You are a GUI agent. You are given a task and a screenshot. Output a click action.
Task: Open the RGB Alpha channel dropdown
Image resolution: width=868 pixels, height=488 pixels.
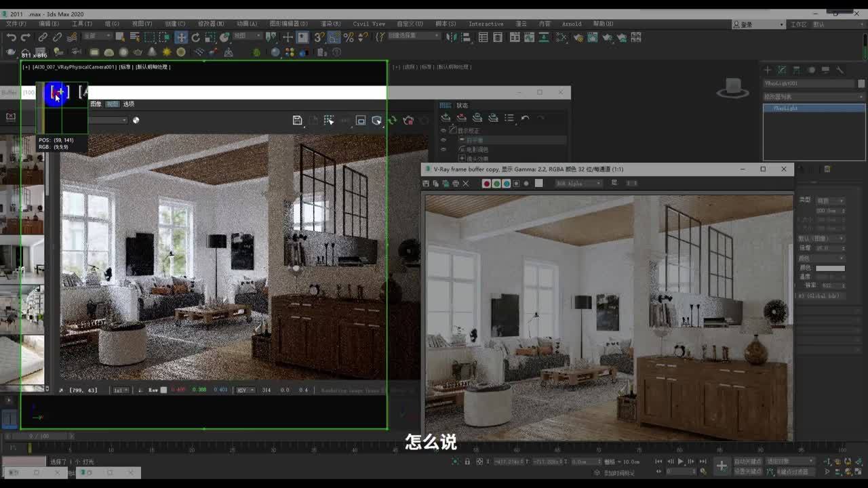click(578, 183)
